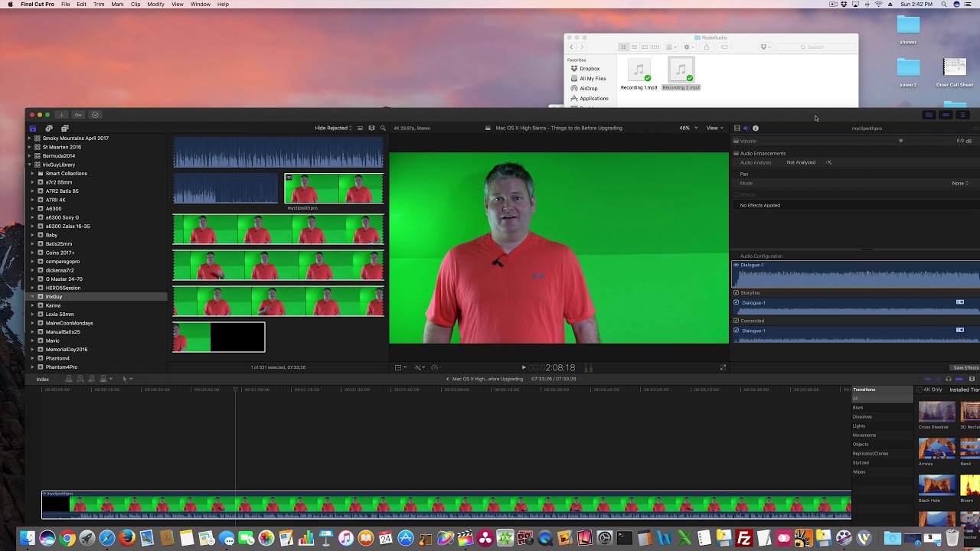Toggle the browser layout button in toolbar
Image resolution: width=980 pixels, height=551 pixels.
pyautogui.click(x=929, y=115)
